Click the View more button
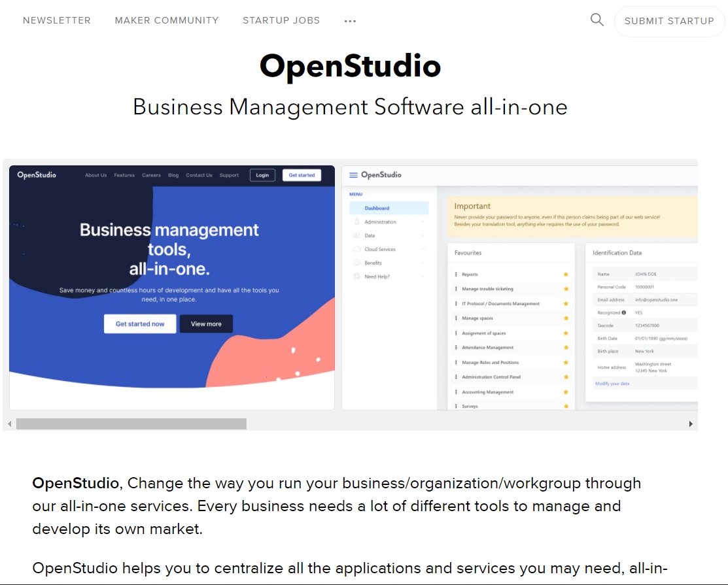This screenshot has width=728, height=585. click(206, 324)
